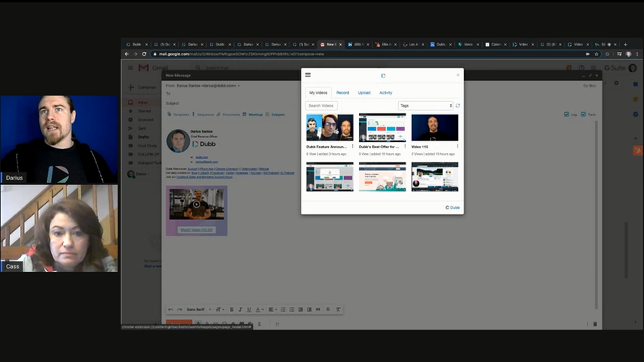Click Facebook Sales and Marketing Support Group link
Image resolution: width=644 pixels, height=362 pixels.
(x=204, y=177)
